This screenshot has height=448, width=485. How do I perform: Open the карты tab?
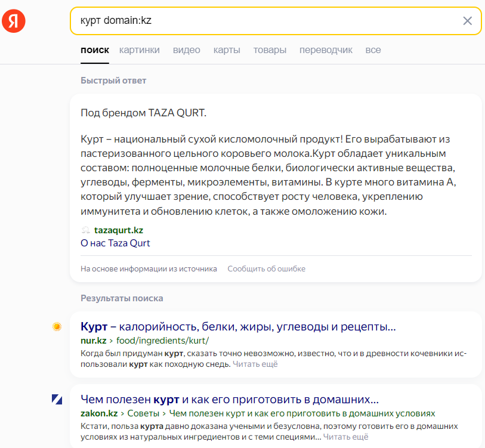coord(227,50)
